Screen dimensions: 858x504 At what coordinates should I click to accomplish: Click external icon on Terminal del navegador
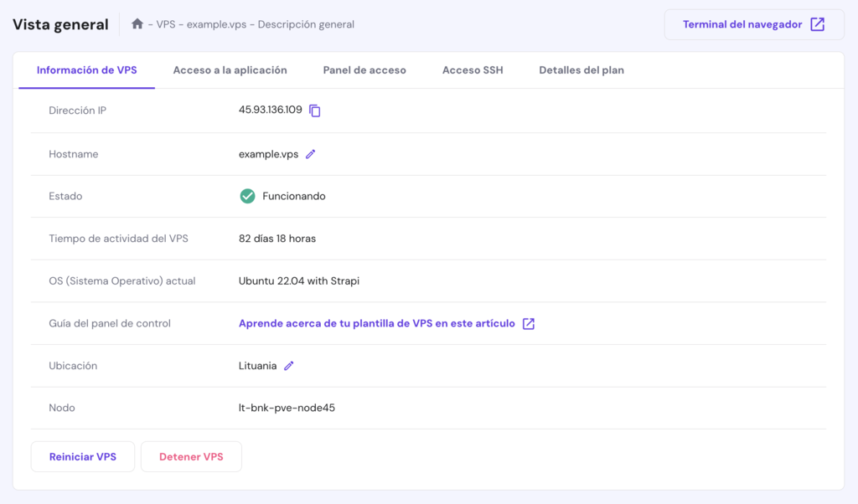click(x=817, y=24)
